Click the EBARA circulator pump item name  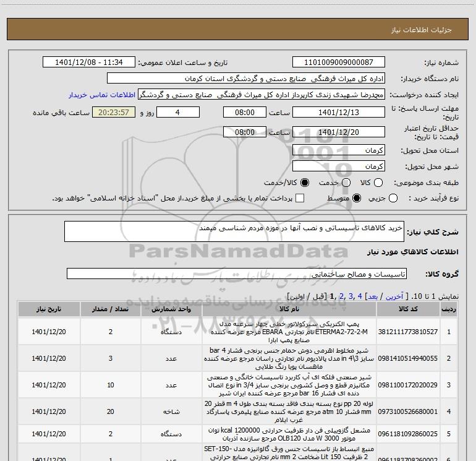[x=289, y=332]
